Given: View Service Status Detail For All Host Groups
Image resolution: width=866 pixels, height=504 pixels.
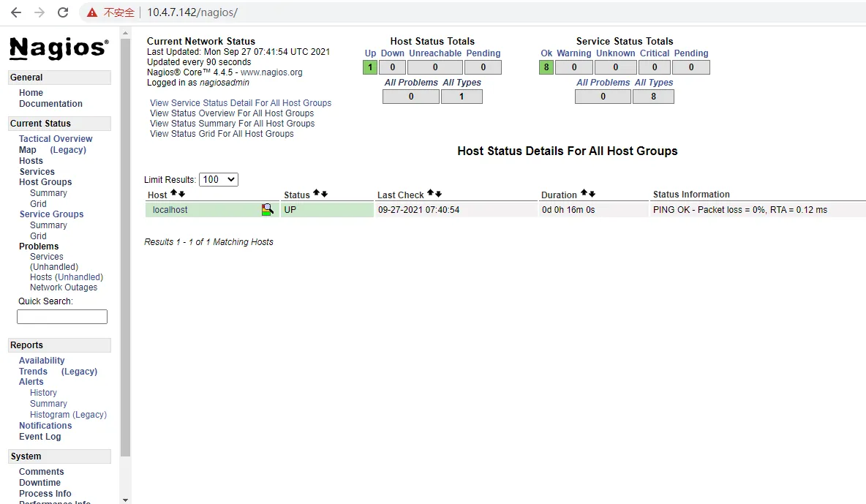Looking at the screenshot, I should [241, 103].
